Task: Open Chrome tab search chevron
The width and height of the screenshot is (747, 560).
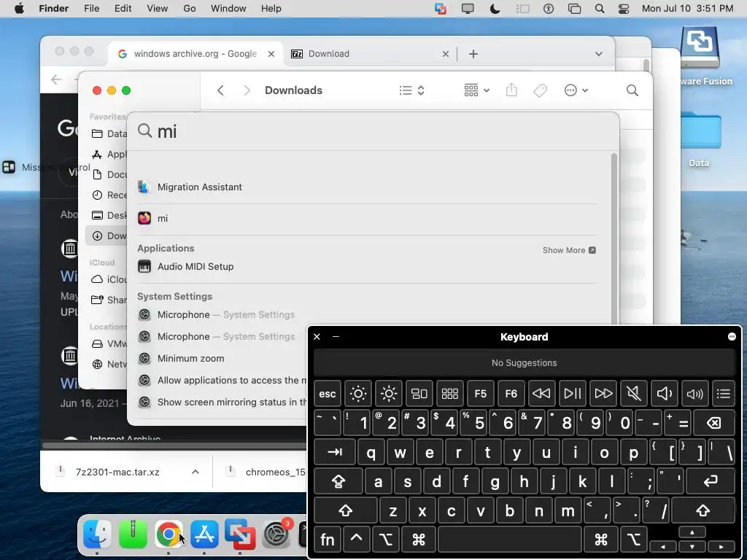Action: point(599,54)
